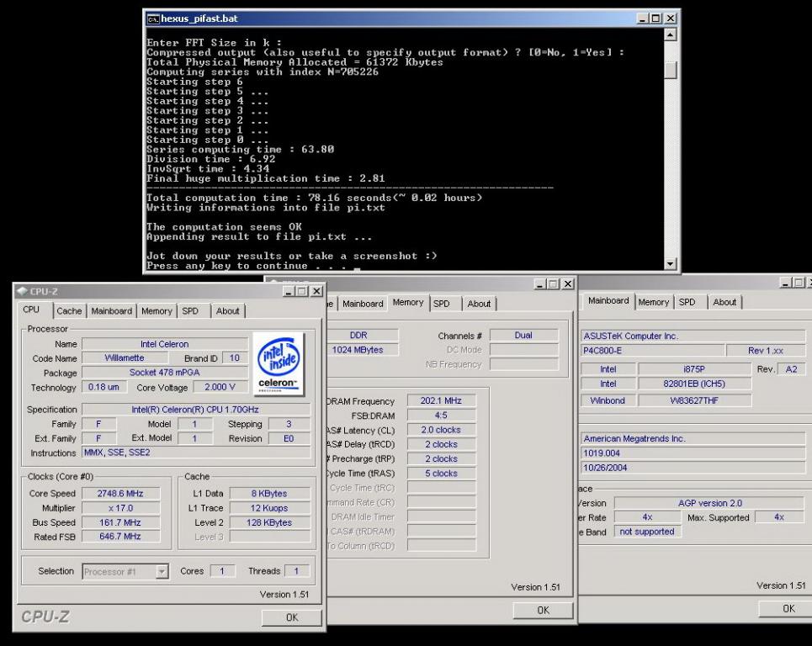The image size is (812, 646).
Task: Select About tab in the right CPU-Z window
Action: 724,302
